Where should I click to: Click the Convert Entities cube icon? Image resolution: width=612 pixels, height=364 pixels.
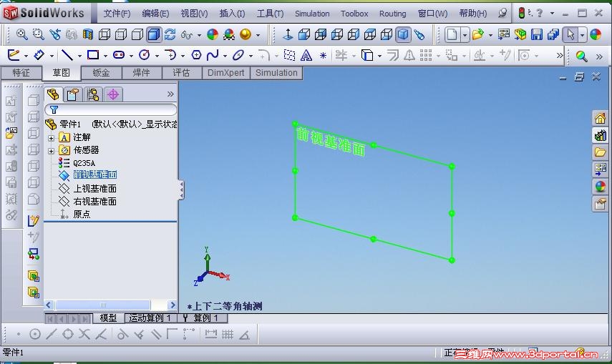367,55
